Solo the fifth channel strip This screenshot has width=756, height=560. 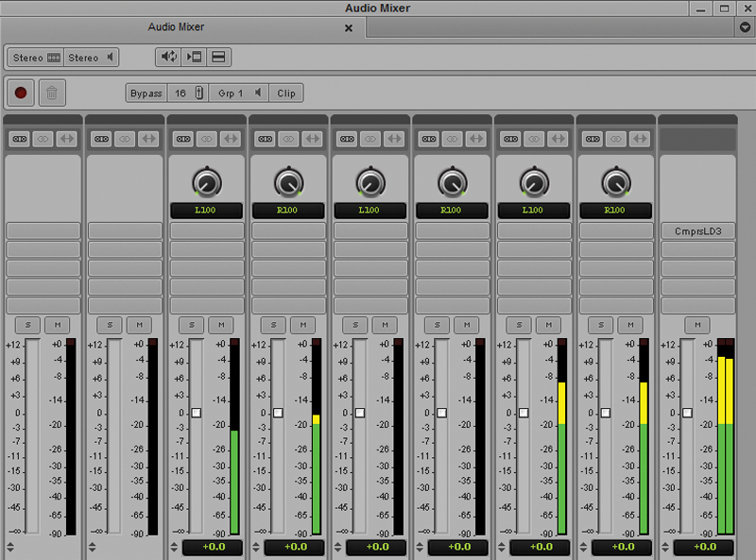click(355, 325)
